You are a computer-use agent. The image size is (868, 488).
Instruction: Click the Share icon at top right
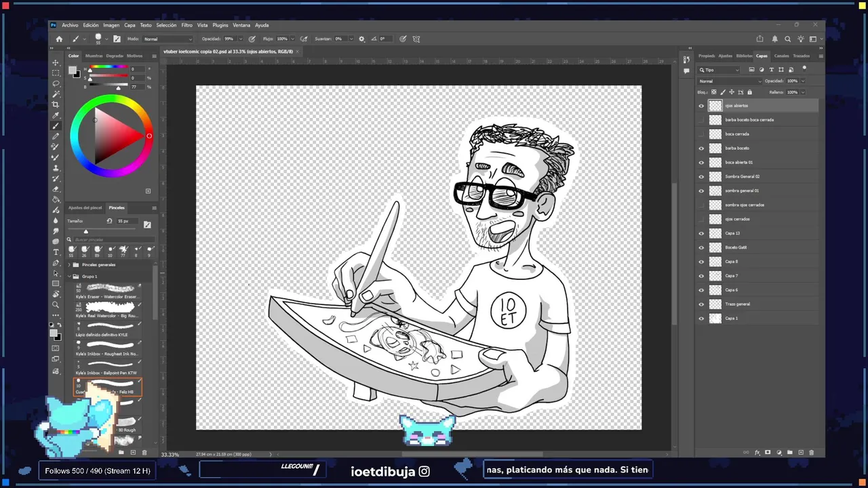click(x=759, y=39)
